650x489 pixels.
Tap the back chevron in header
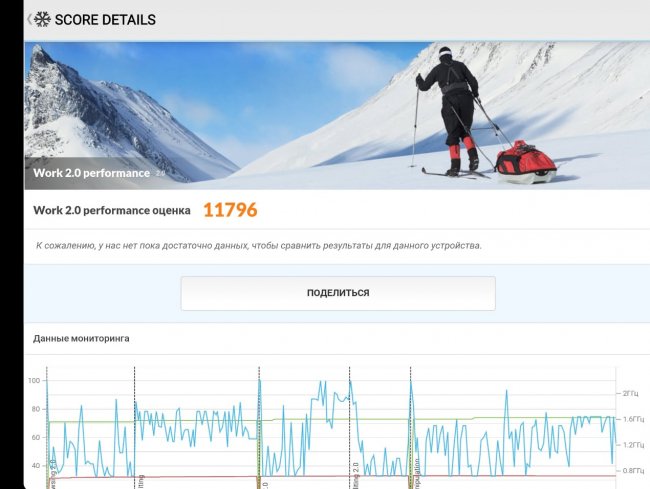[x=29, y=19]
